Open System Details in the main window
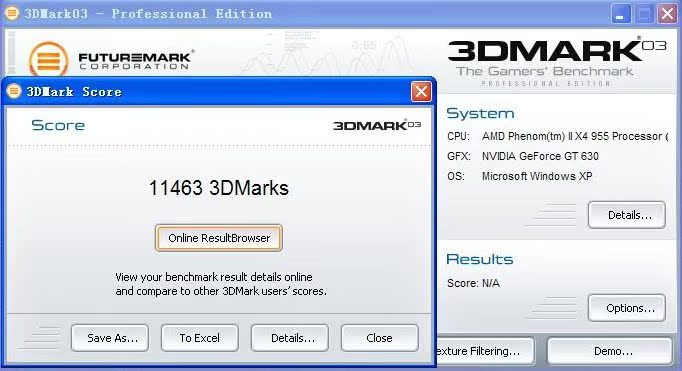 tap(627, 215)
